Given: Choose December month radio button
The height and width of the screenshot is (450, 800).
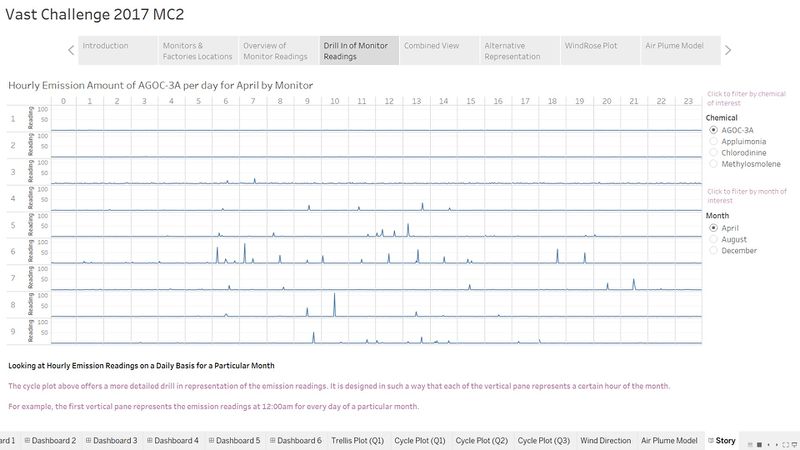Looking at the screenshot, I should pyautogui.click(x=714, y=251).
